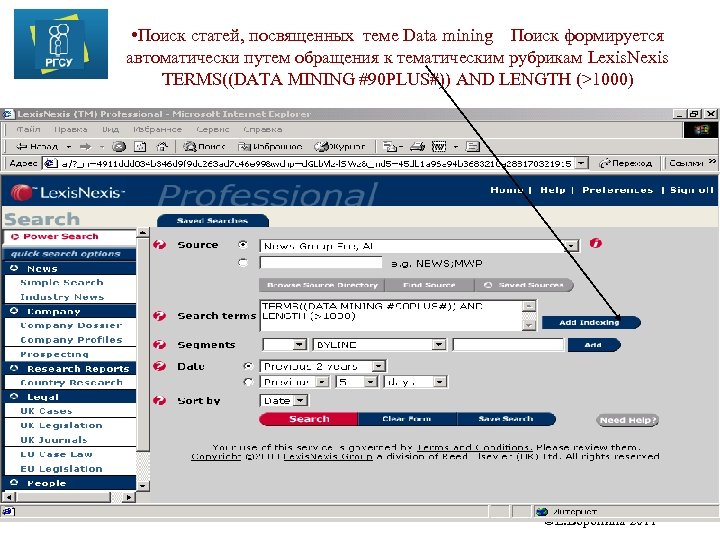
Task: Open Company Dossier in sidebar
Action: 71,326
